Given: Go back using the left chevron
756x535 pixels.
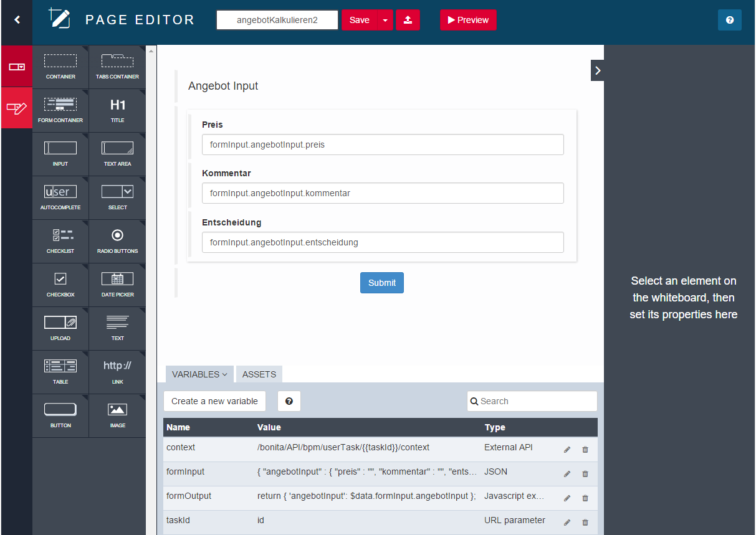Looking at the screenshot, I should tap(17, 19).
